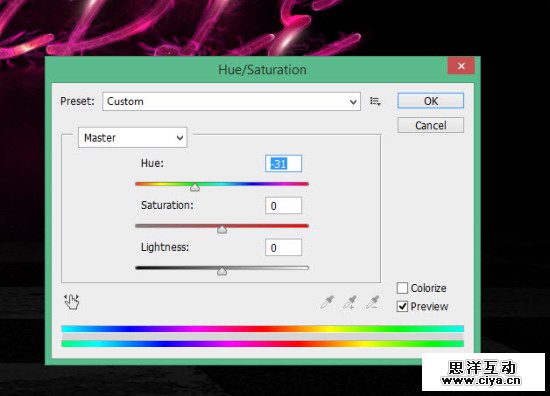Viewport: 550px width, 396px height.
Task: Confirm with the OK button
Action: click(430, 101)
